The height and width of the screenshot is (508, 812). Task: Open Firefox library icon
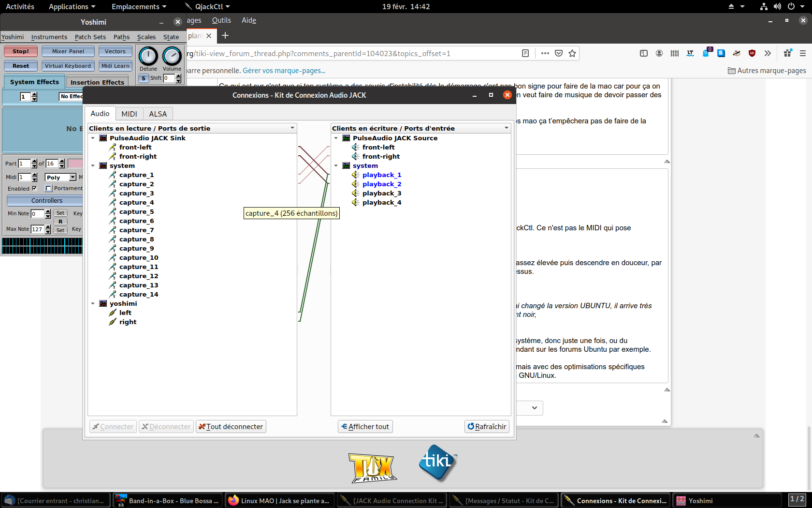675,53
